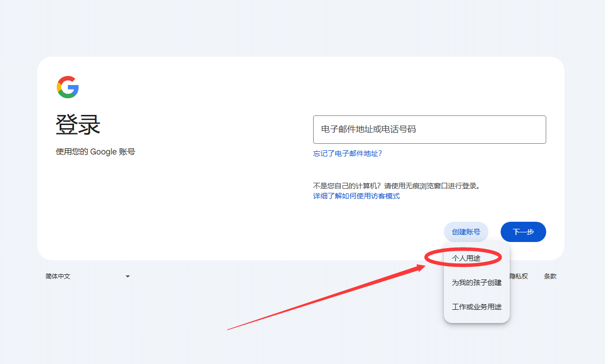Click the 登录 heading text
The width and height of the screenshot is (605, 364).
pos(78,125)
